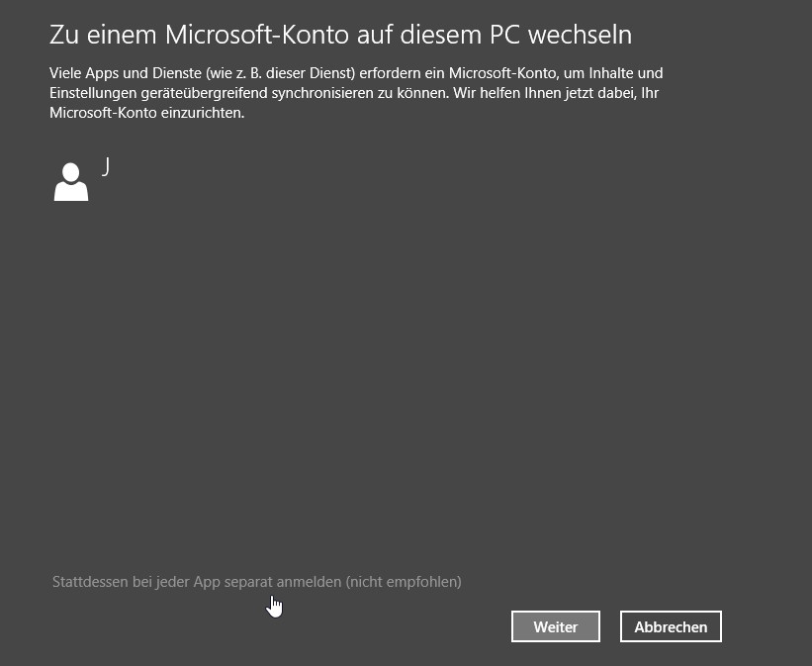Click "einzurichten." ending the description paragraph
The width and height of the screenshot is (812, 666).
(203, 113)
